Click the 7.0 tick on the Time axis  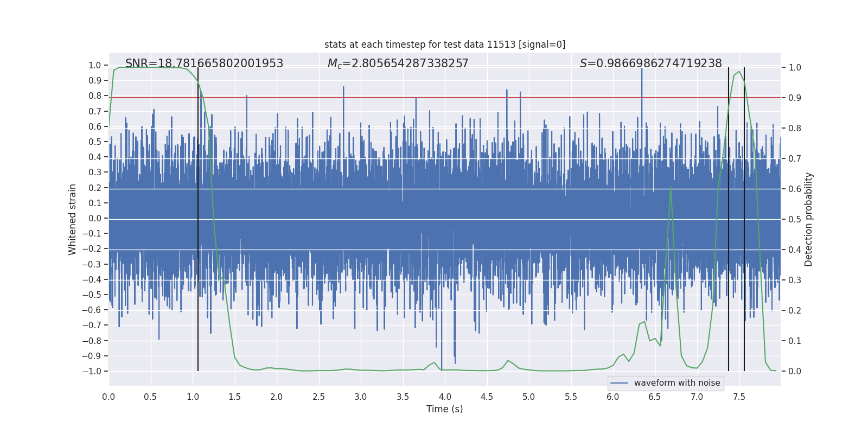(x=697, y=397)
